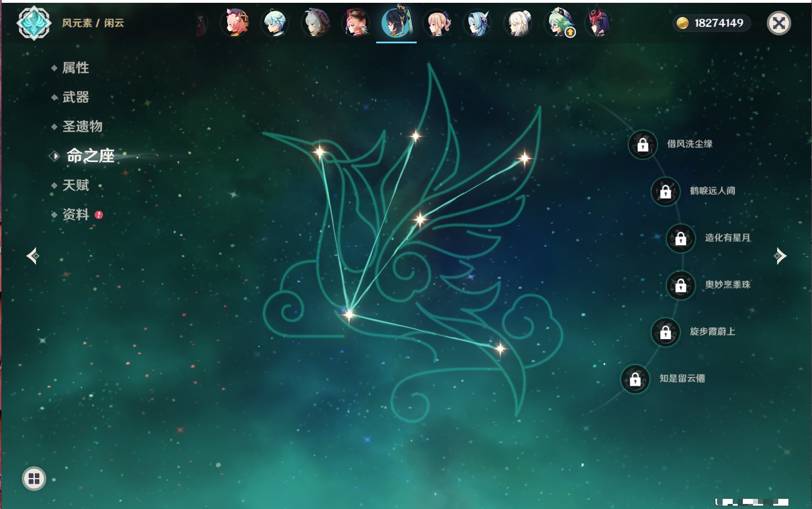Select the grey-hooded Razor avatar
This screenshot has width=812, height=509.
(315, 23)
